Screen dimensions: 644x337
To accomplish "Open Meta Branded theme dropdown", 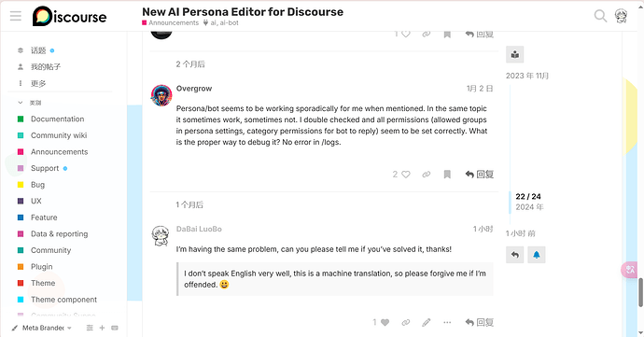I will click(42, 328).
